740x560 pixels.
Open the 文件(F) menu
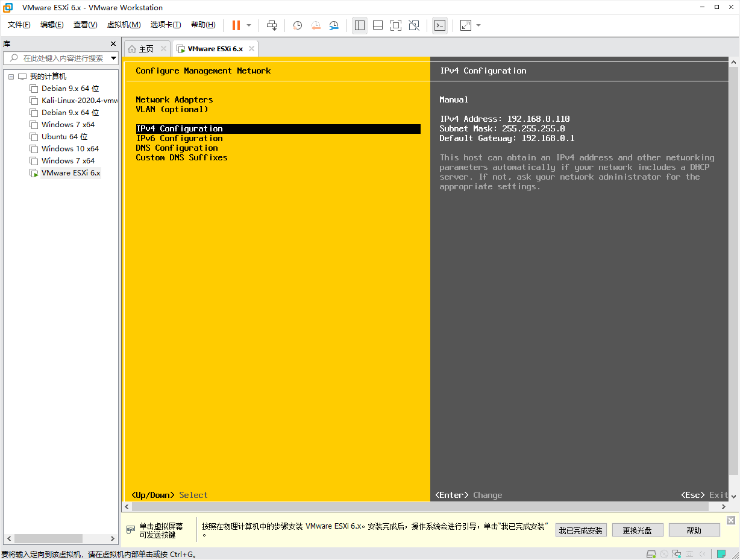[x=19, y=25]
